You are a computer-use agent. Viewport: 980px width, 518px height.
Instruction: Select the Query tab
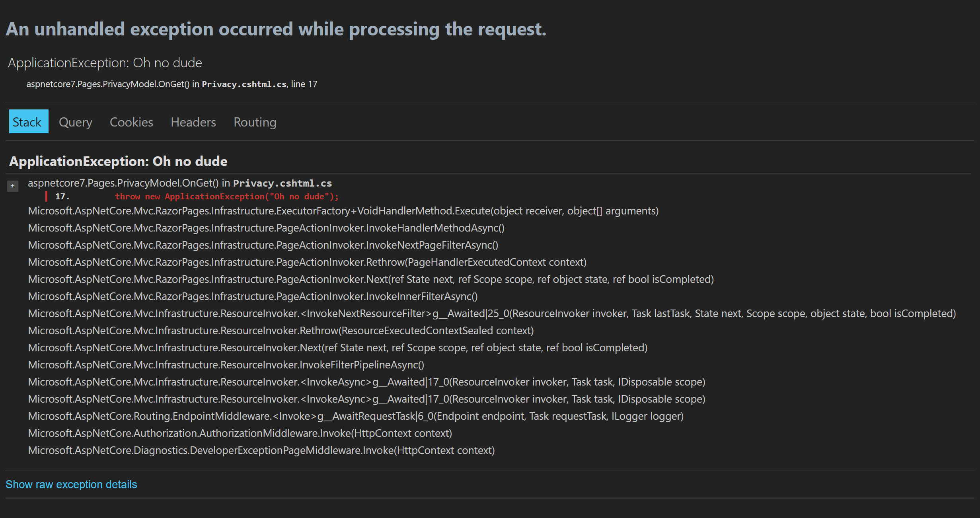[x=75, y=122]
